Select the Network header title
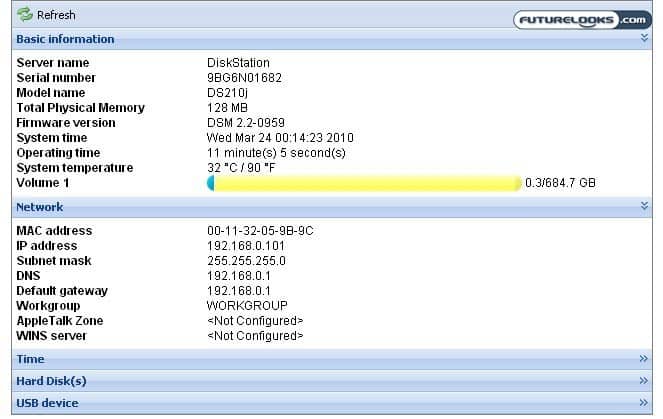Screen dimensions: 663x419 click(x=40, y=207)
